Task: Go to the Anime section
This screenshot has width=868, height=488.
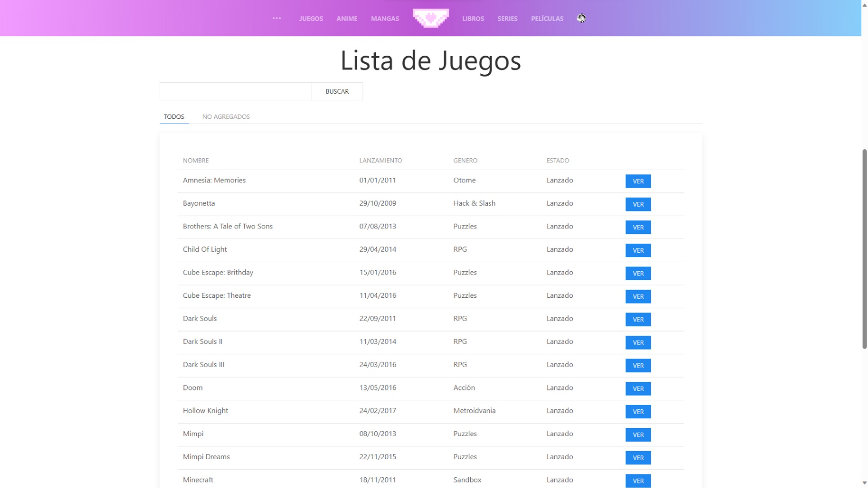Action: (x=346, y=18)
